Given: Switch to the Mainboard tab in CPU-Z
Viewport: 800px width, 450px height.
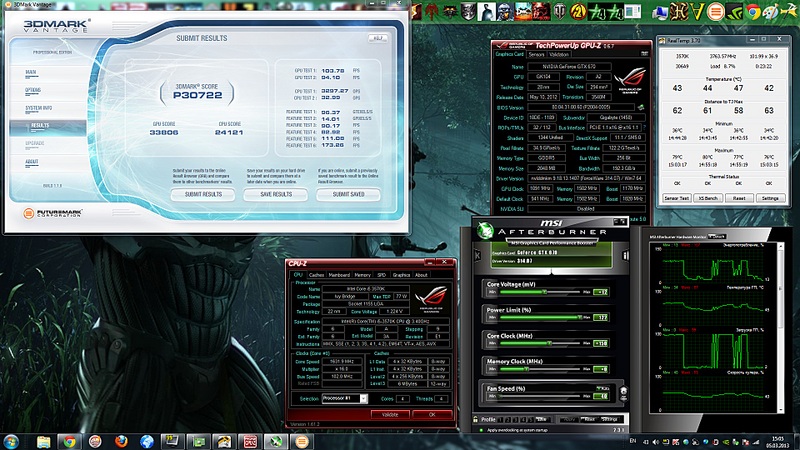Looking at the screenshot, I should point(339,275).
